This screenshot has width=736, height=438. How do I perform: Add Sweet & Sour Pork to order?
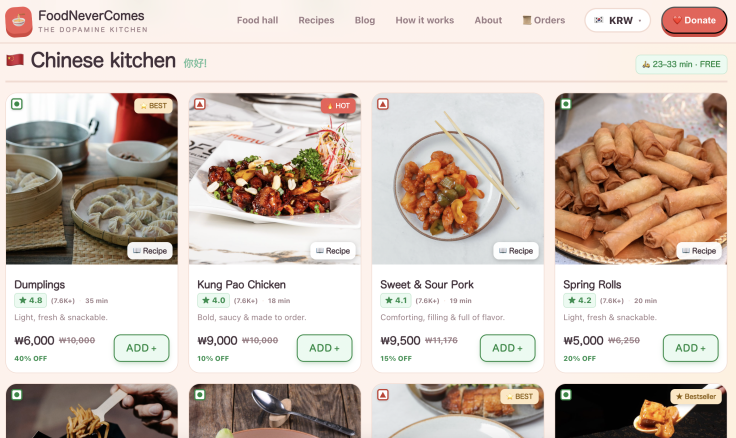[x=507, y=348]
